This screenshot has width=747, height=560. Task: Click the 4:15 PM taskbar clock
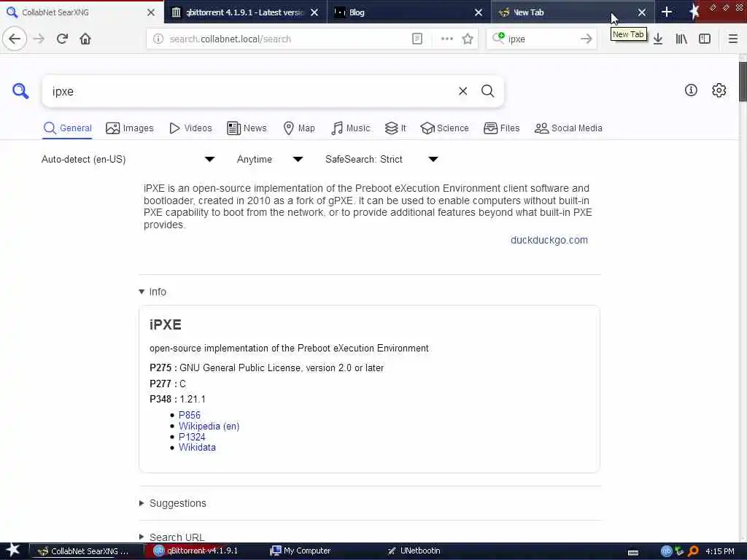tap(720, 551)
